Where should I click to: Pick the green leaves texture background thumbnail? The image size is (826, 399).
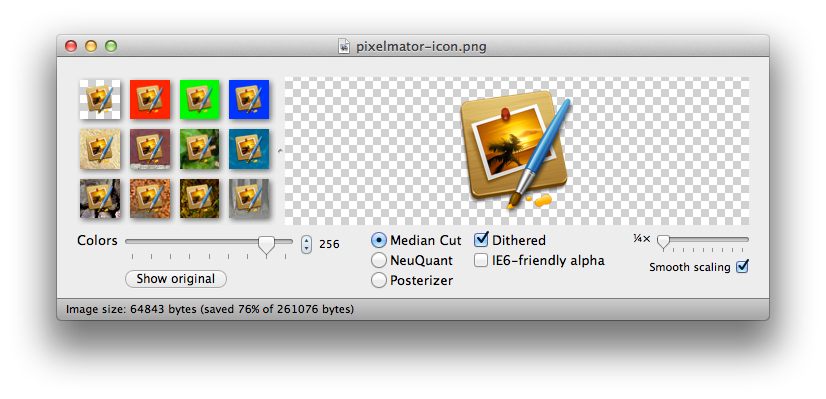pyautogui.click(x=200, y=149)
